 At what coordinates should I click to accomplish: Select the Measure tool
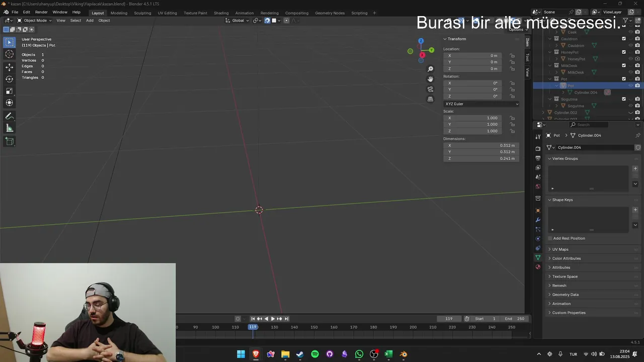click(9, 128)
